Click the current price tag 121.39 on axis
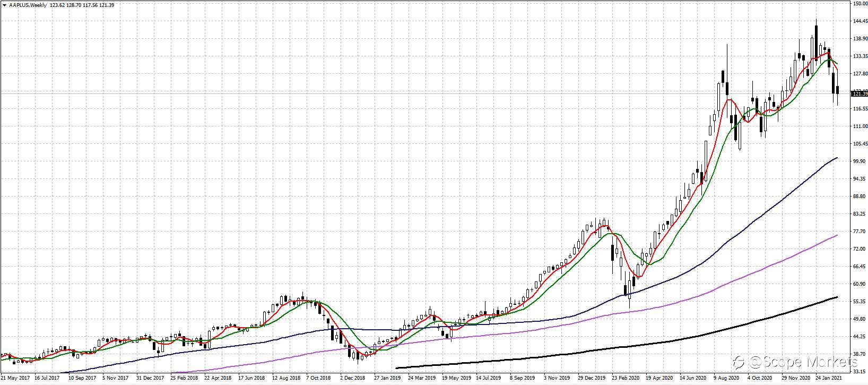This screenshot has width=868, height=385. (x=859, y=94)
